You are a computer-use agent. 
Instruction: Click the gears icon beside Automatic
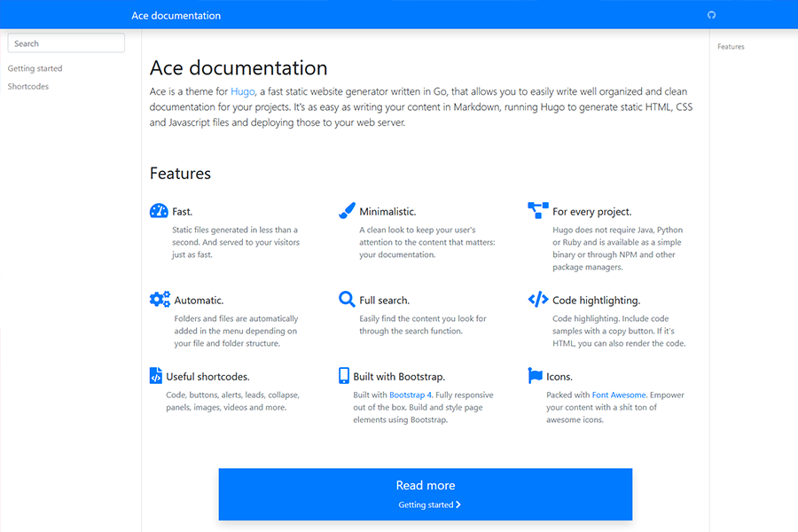click(160, 300)
